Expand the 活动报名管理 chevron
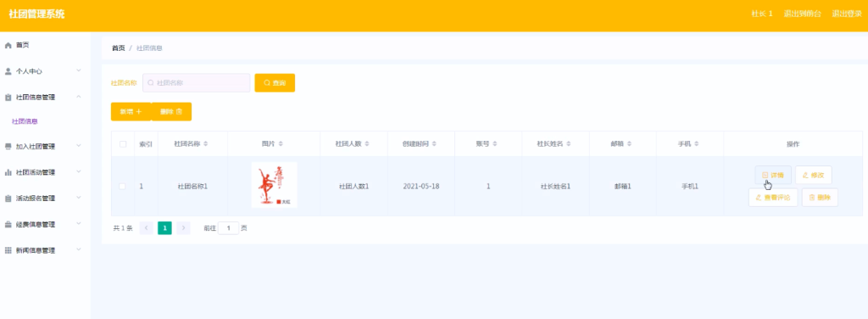 79,198
